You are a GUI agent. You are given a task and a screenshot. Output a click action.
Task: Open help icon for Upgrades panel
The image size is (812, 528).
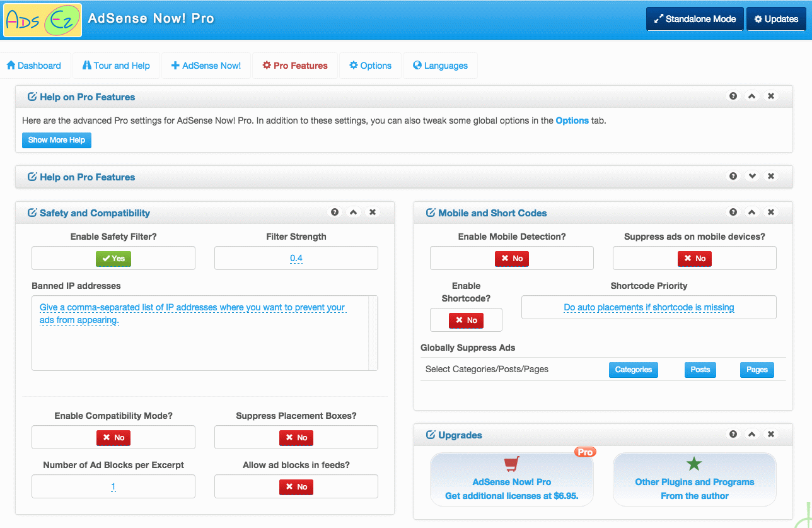pyautogui.click(x=733, y=435)
